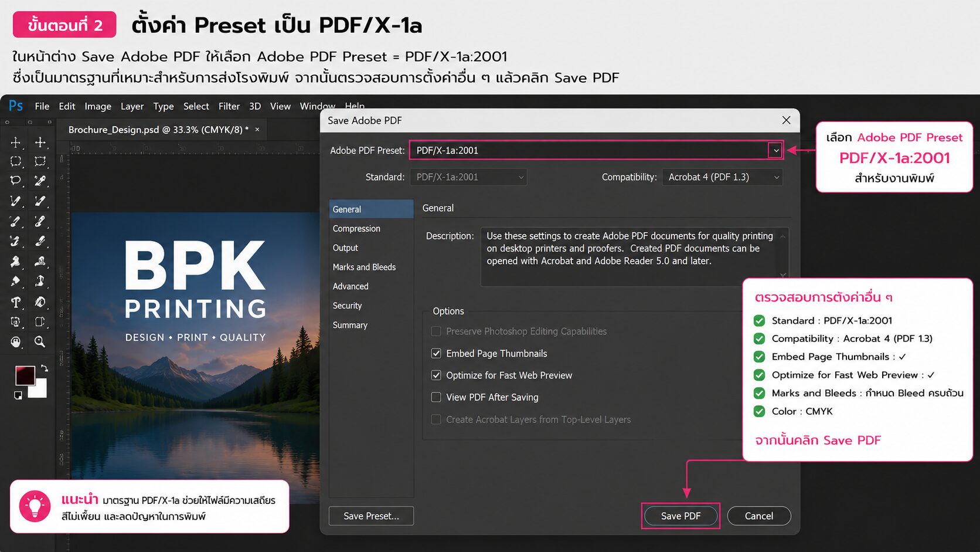Click the Options section label

(x=448, y=311)
